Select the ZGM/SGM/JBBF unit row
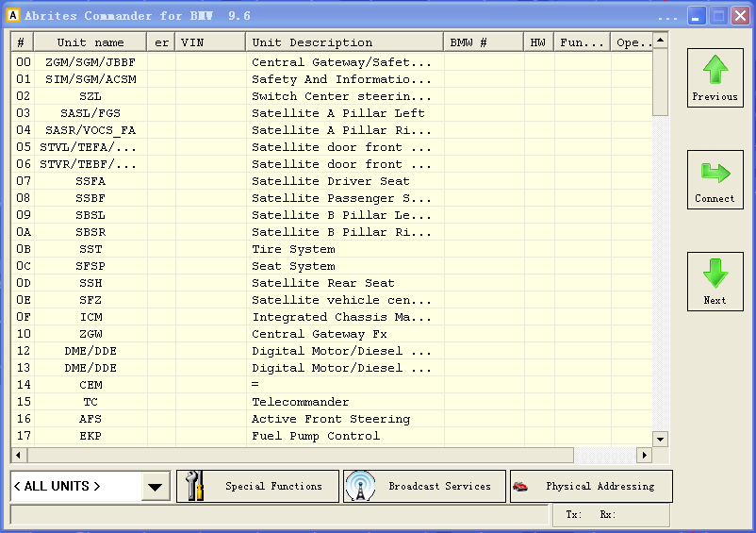756x533 pixels. 332,62
